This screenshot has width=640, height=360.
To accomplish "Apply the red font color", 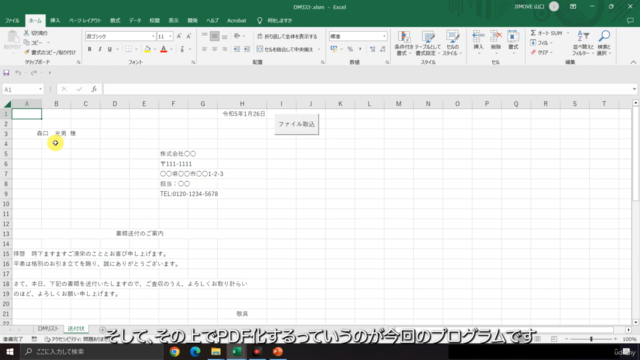I will (x=164, y=49).
